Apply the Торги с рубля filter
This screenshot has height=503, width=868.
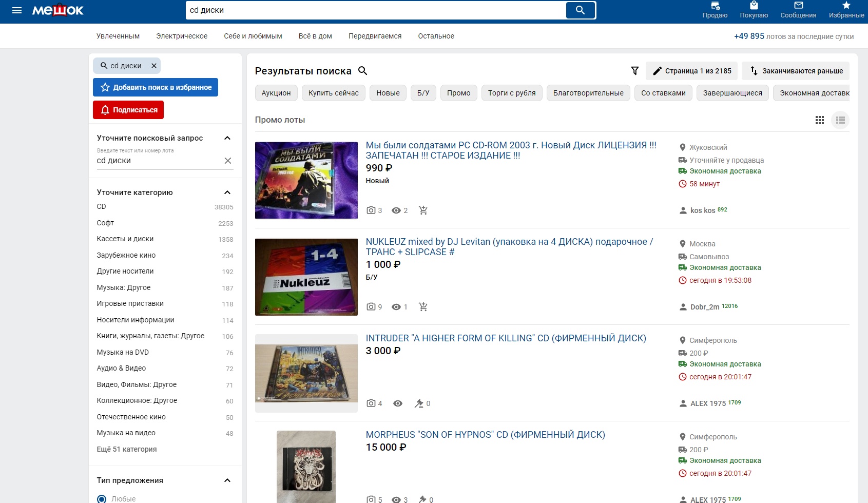[512, 93]
